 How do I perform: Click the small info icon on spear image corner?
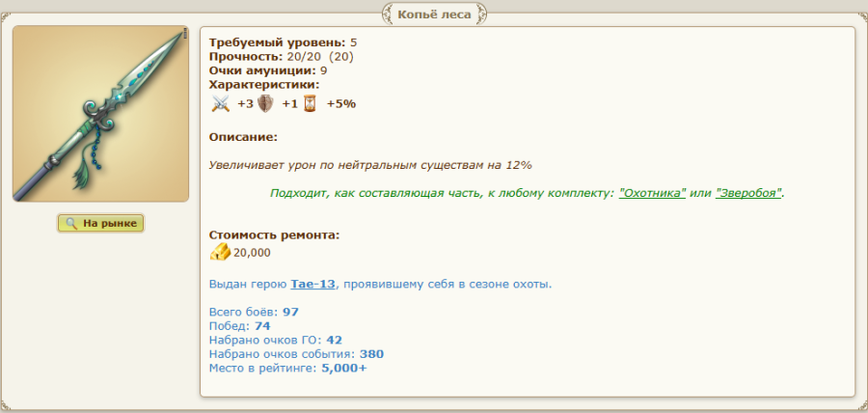click(183, 34)
